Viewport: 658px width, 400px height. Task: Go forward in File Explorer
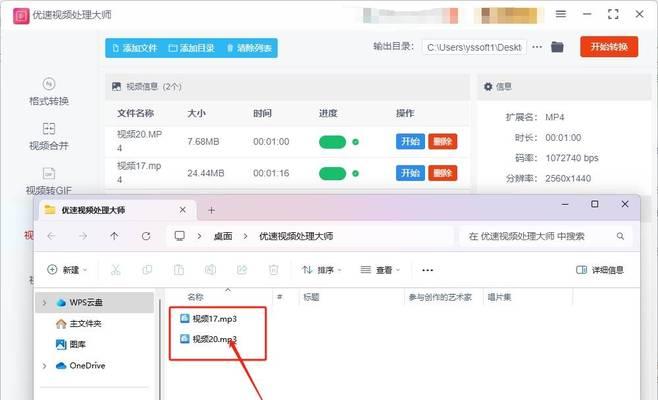click(x=83, y=236)
